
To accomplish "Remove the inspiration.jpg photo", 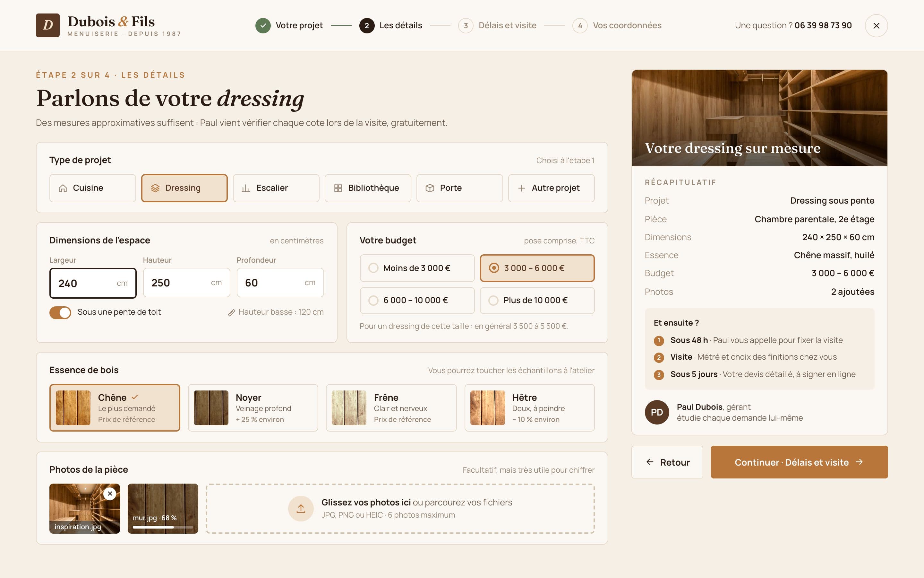I will pos(110,494).
